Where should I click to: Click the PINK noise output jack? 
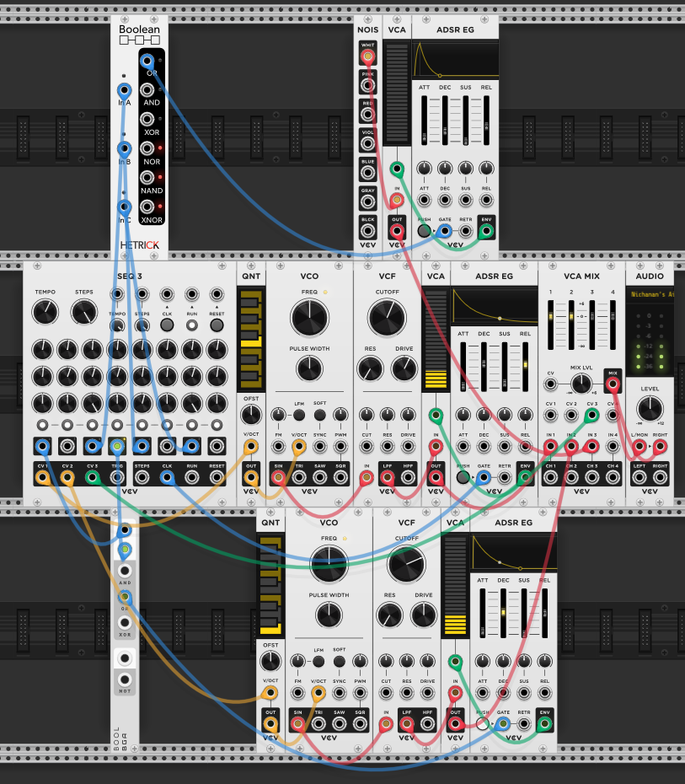pos(367,85)
